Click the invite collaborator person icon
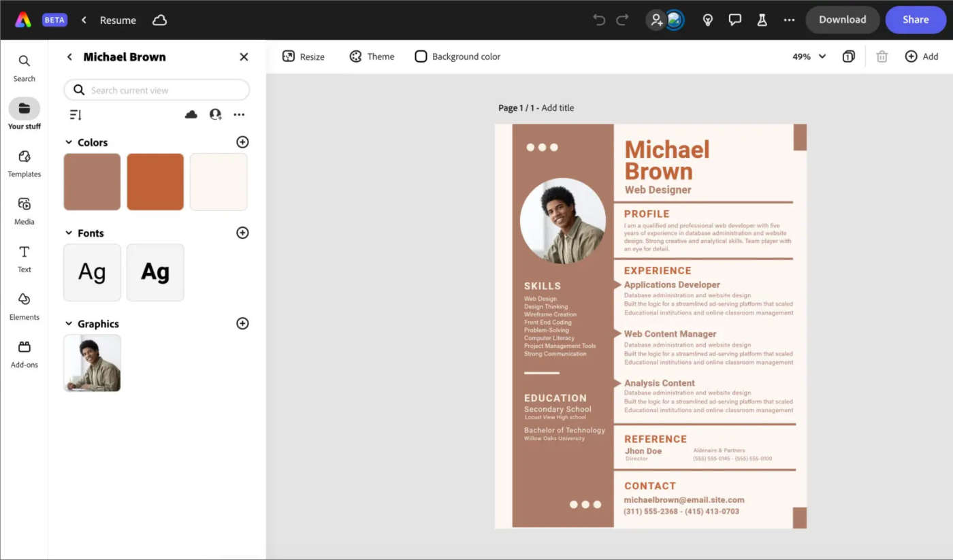The width and height of the screenshot is (953, 560). [x=656, y=20]
